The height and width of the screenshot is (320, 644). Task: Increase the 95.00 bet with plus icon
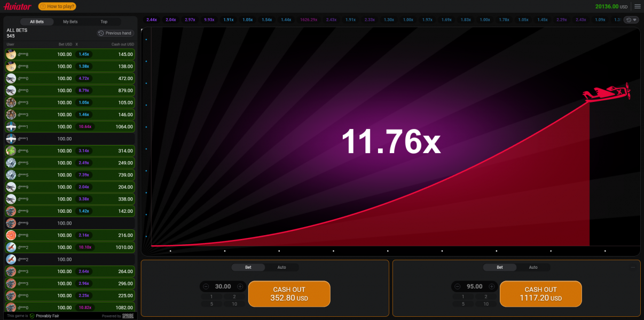tap(491, 286)
